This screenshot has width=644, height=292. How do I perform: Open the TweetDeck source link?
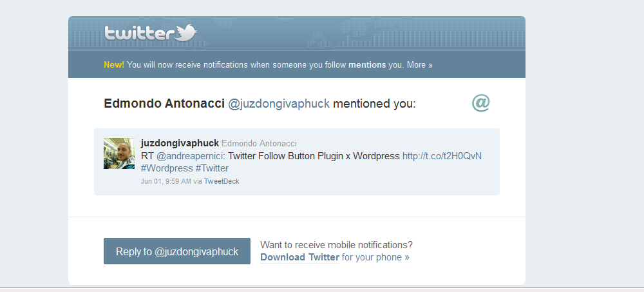222,181
